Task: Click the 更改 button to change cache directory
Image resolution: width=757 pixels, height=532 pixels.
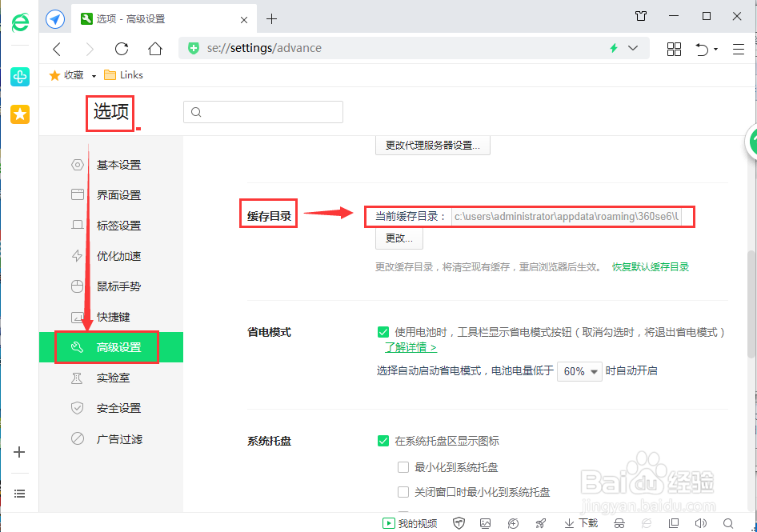Action: (x=399, y=238)
